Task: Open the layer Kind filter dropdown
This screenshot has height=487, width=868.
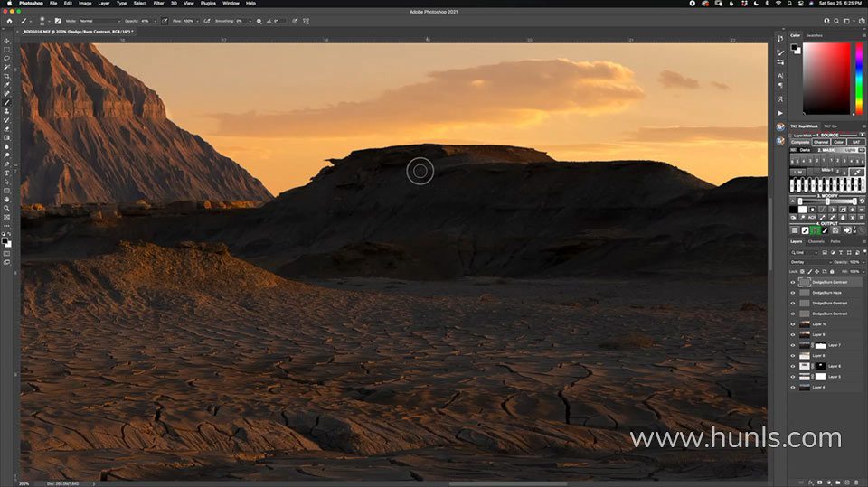Action: pyautogui.click(x=805, y=252)
